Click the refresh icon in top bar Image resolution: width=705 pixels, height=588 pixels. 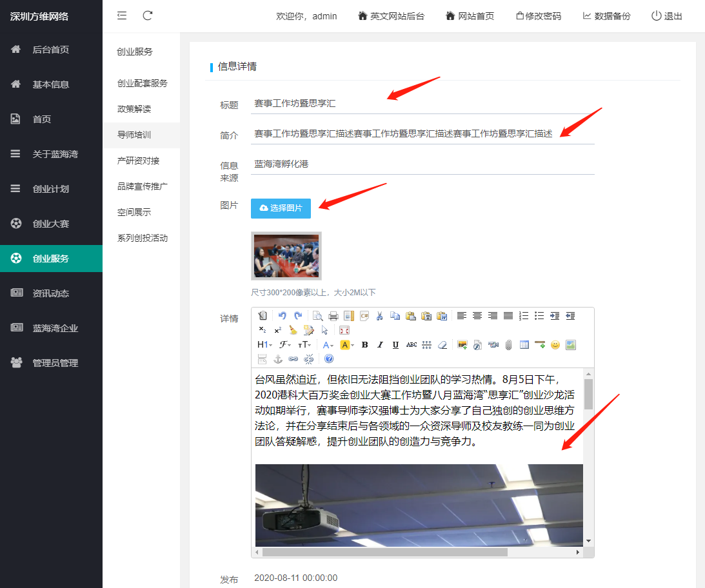pyautogui.click(x=148, y=15)
